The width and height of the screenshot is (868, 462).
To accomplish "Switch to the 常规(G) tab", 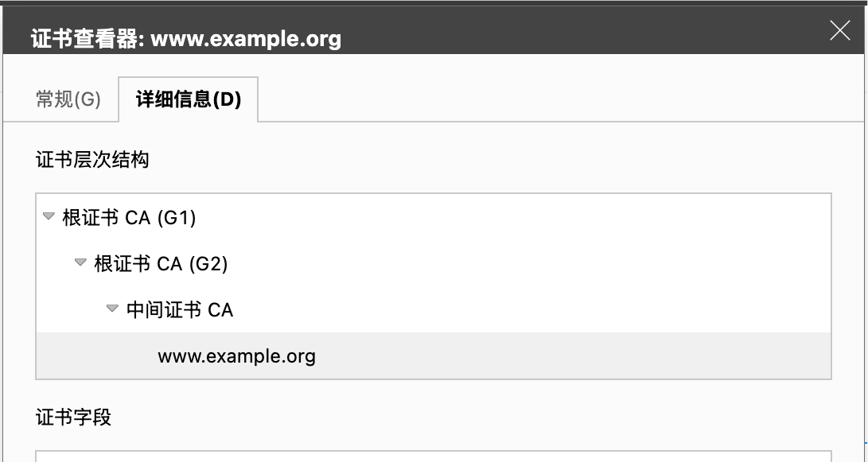I will click(x=68, y=99).
